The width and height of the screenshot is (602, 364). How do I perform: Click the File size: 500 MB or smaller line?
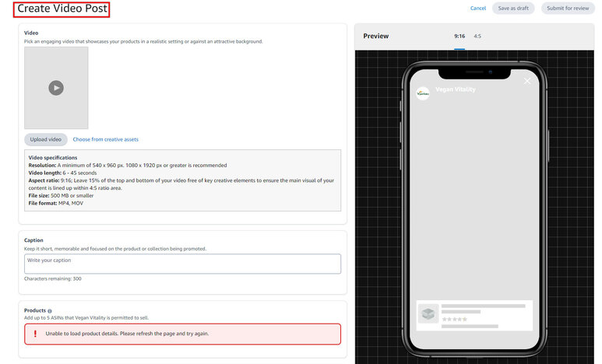(x=61, y=196)
